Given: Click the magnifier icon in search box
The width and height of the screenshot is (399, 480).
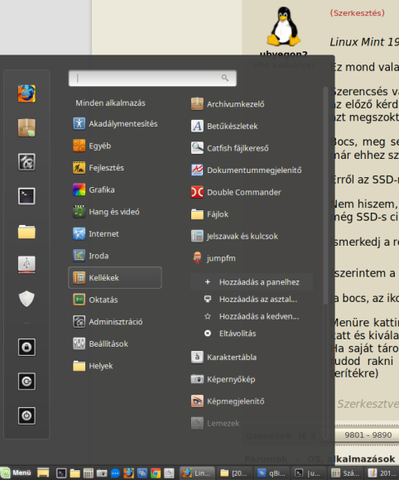Looking at the screenshot, I should [225, 78].
